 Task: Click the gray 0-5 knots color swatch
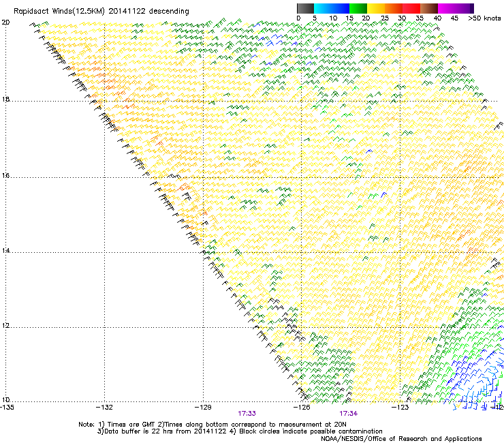pos(305,8)
